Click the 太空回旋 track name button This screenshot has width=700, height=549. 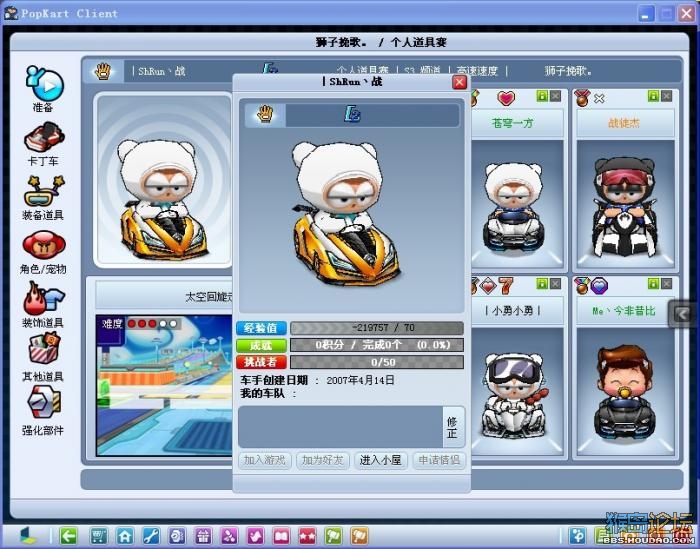164,296
